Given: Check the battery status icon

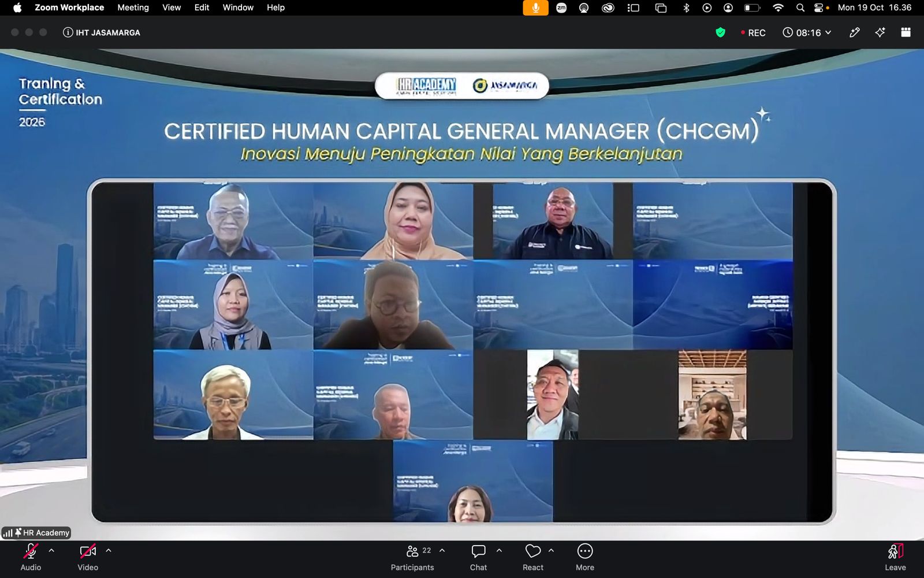Looking at the screenshot, I should point(751,8).
